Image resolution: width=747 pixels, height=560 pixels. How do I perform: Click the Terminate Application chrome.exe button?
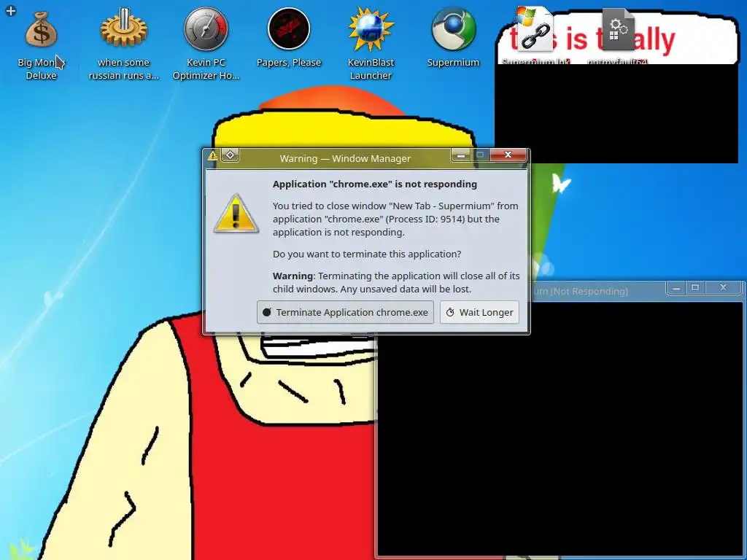tap(345, 312)
